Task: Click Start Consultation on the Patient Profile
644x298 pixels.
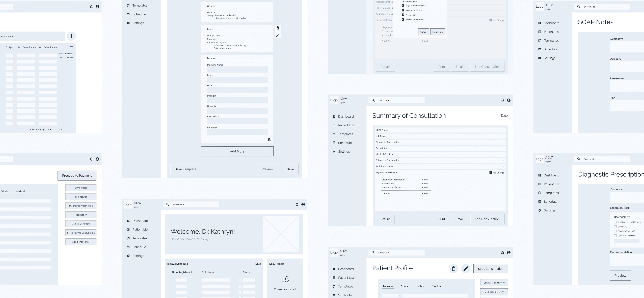Action: tap(491, 268)
